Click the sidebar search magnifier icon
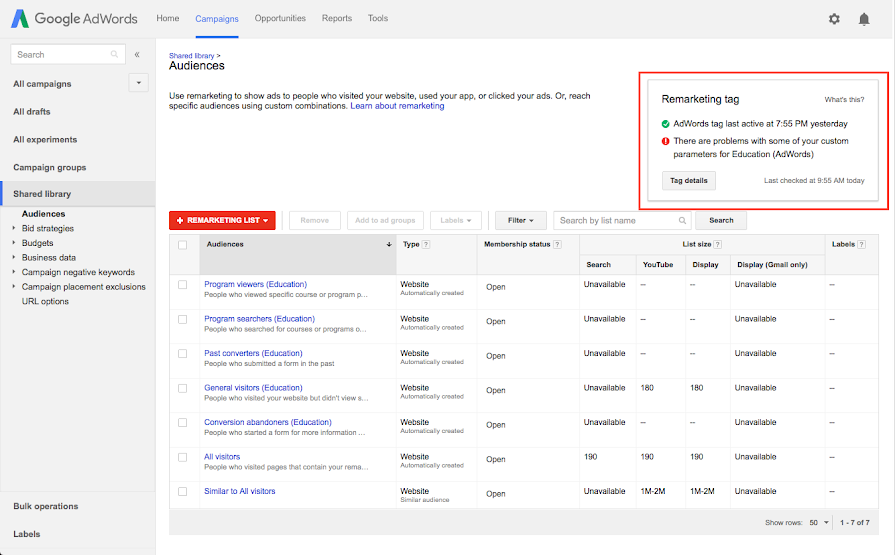 pos(114,54)
